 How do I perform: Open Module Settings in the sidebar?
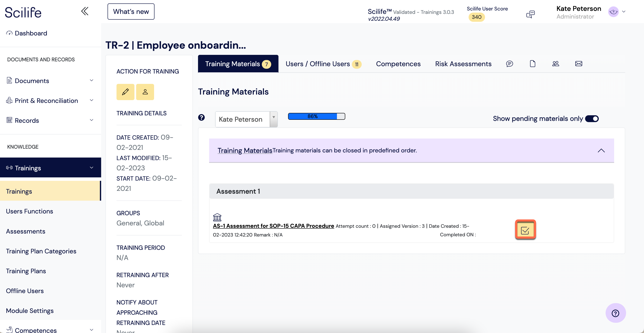30,311
